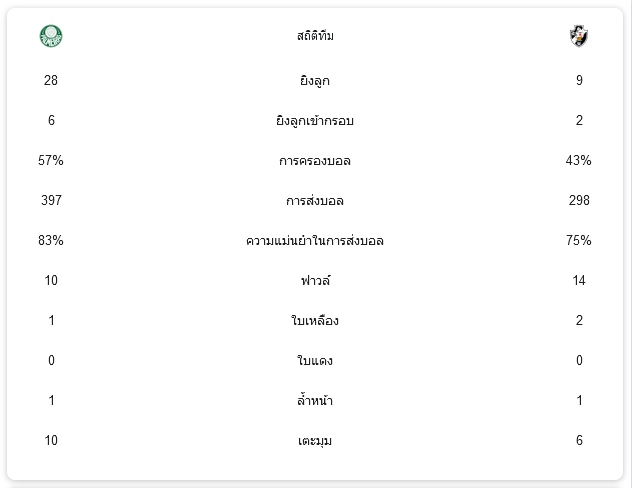The width and height of the screenshot is (632, 488).
Task: Click the home team's 28 shots value
Action: 51,80
